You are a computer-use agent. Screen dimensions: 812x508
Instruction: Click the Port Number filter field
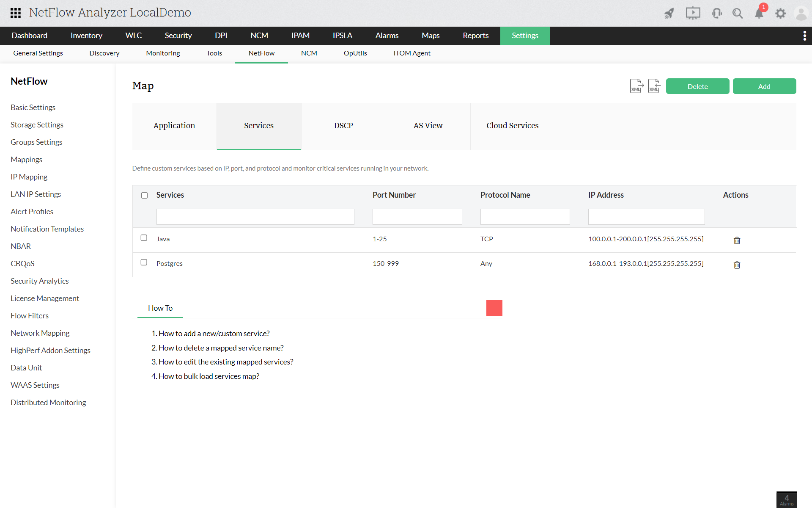tap(417, 217)
